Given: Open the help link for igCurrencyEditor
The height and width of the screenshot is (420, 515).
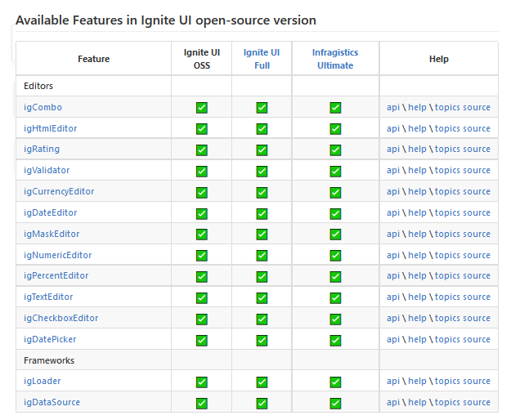Looking at the screenshot, I should [x=417, y=191].
